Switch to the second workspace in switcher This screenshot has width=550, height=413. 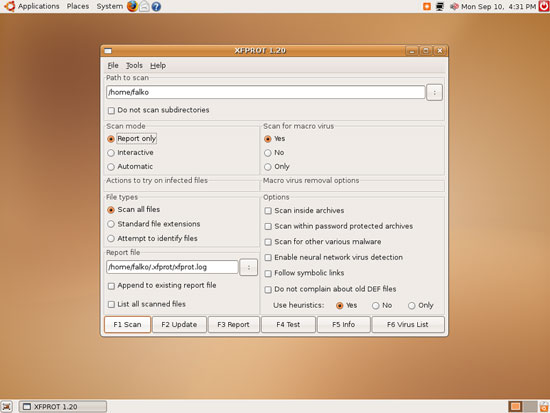coord(530,407)
